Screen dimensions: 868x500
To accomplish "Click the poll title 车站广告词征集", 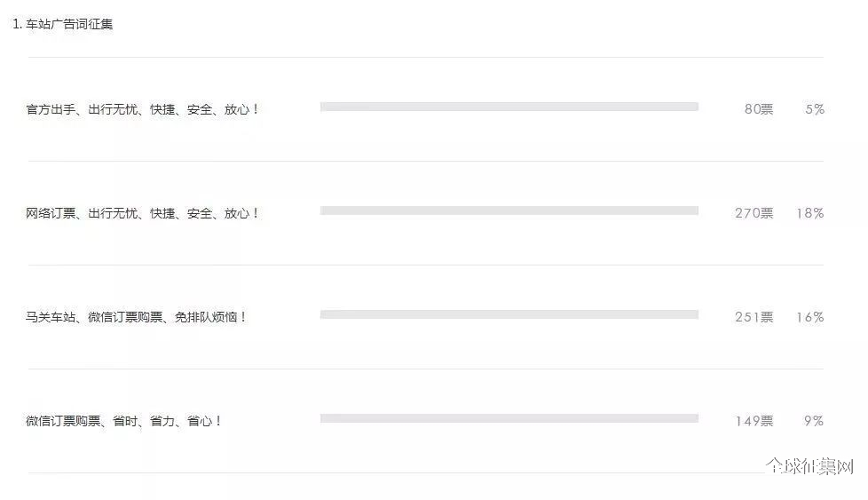I will [69, 24].
